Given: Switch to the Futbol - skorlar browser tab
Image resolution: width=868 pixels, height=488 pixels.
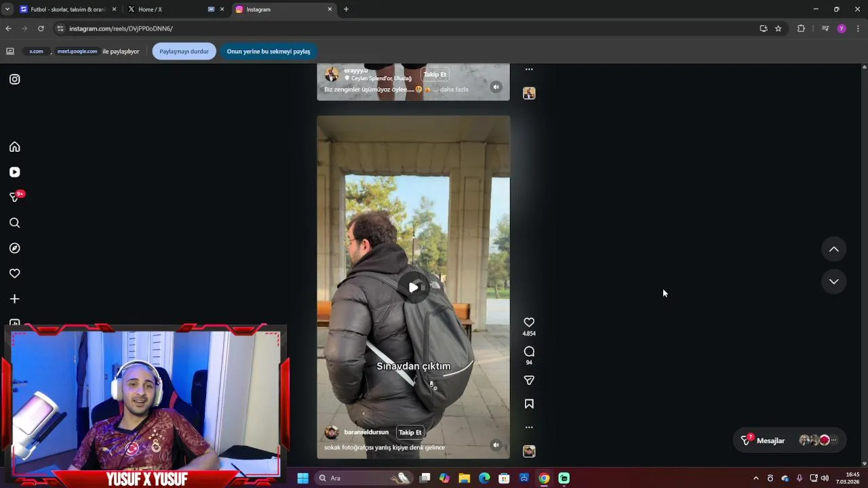Looking at the screenshot, I should 62,9.
